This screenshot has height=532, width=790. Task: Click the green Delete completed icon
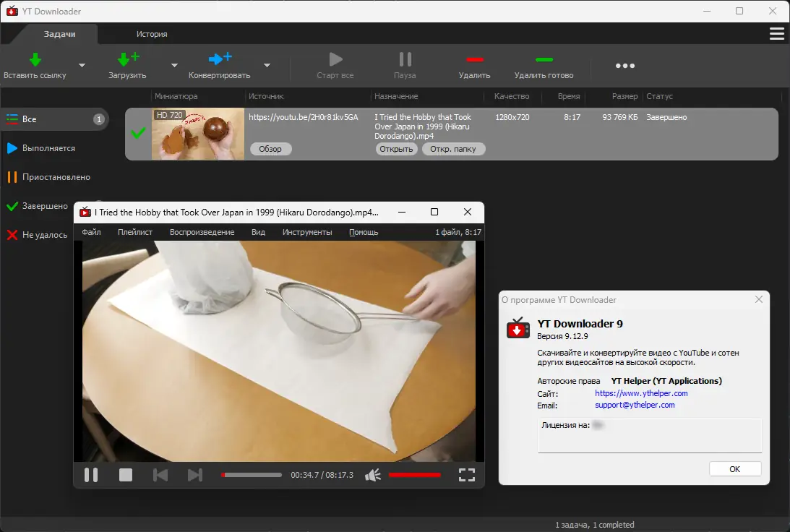[x=544, y=59]
